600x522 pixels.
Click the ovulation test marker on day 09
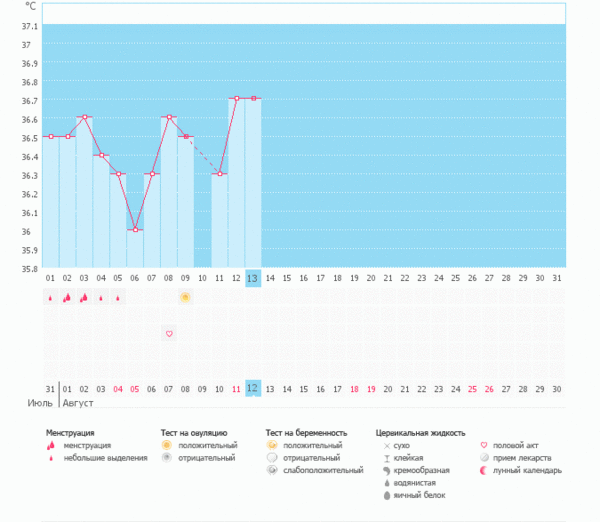point(185,297)
